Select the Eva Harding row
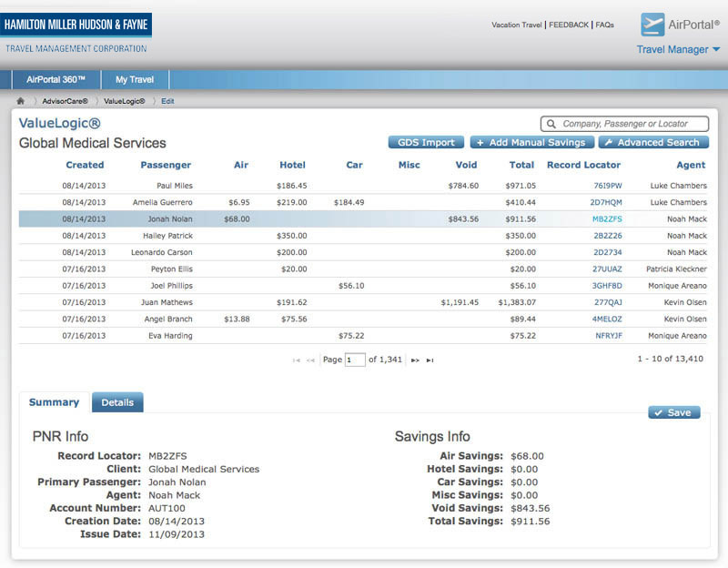This screenshot has width=728, height=568. click(x=363, y=336)
